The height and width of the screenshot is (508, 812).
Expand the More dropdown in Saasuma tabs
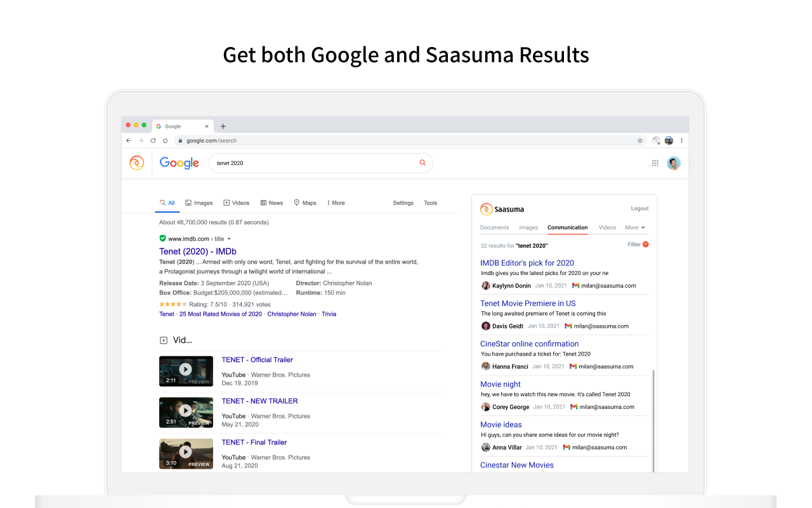tap(635, 227)
